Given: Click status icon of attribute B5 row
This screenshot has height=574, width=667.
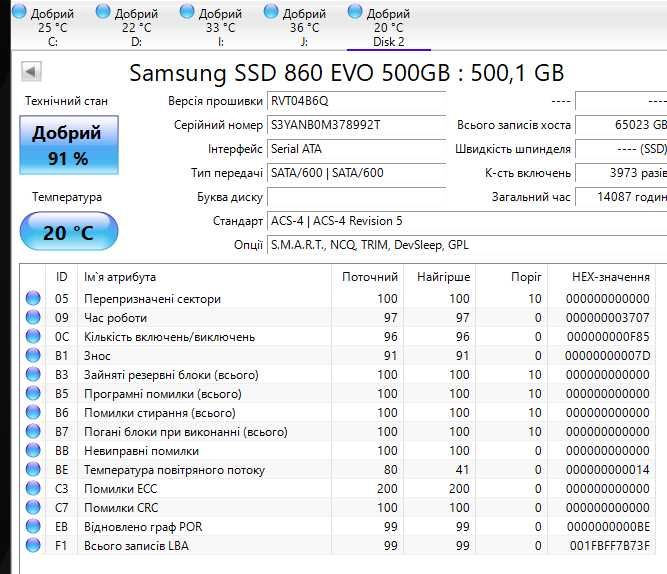Looking at the screenshot, I should pos(33,394).
